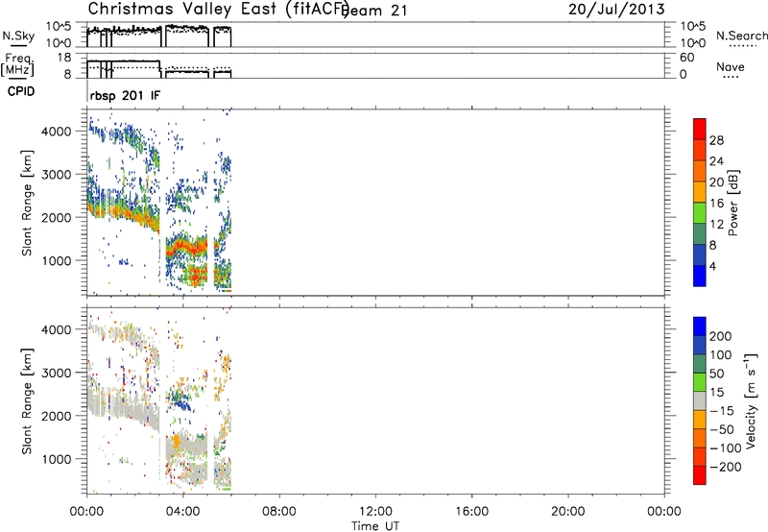Click the 'Time UT' axis label

[x=375, y=526]
